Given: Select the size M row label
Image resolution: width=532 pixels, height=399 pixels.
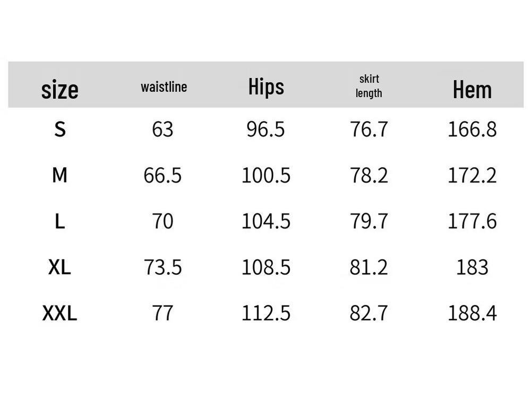Looking at the screenshot, I should point(60,175).
